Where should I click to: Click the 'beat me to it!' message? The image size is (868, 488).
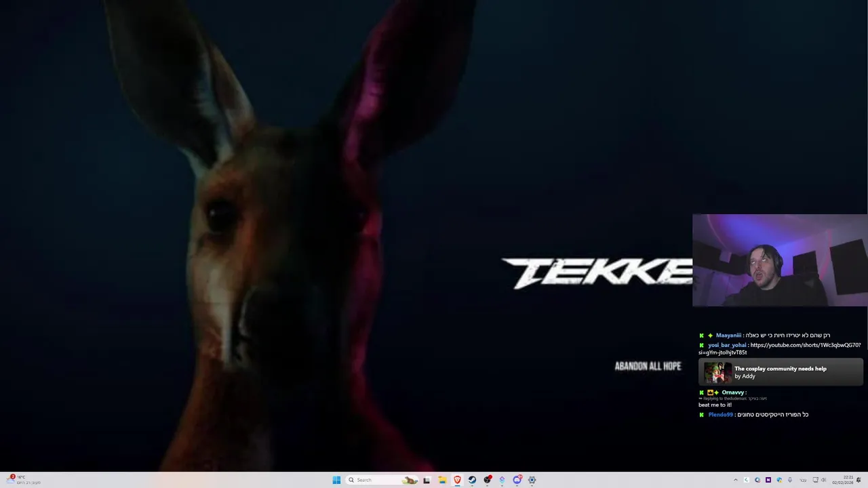715,405
